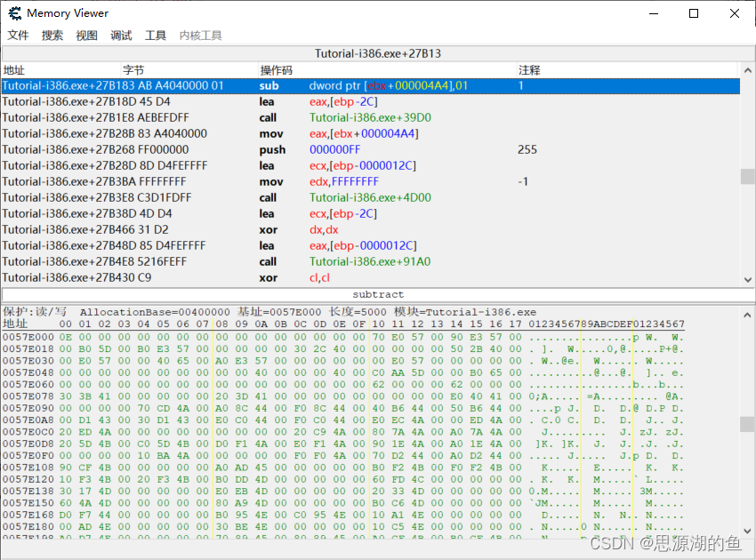Image resolution: width=756 pixels, height=560 pixels.
Task: Click hex row address 0057E090
Action: [28, 408]
